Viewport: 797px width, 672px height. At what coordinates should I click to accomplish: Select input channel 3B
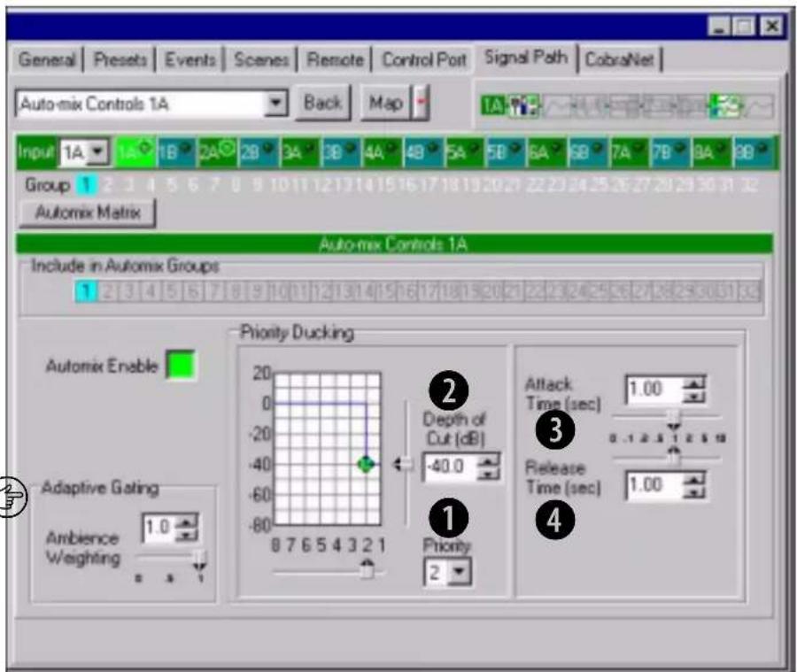tap(341, 152)
